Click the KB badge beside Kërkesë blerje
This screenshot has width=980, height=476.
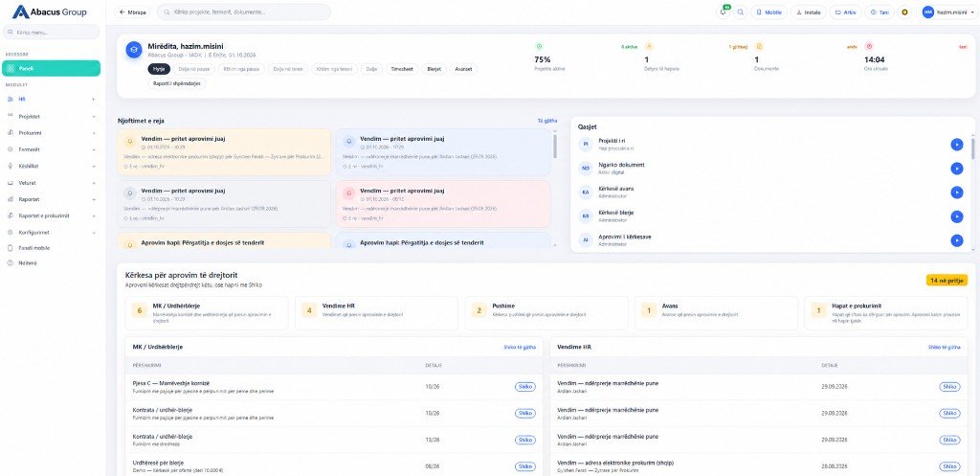coord(586,216)
